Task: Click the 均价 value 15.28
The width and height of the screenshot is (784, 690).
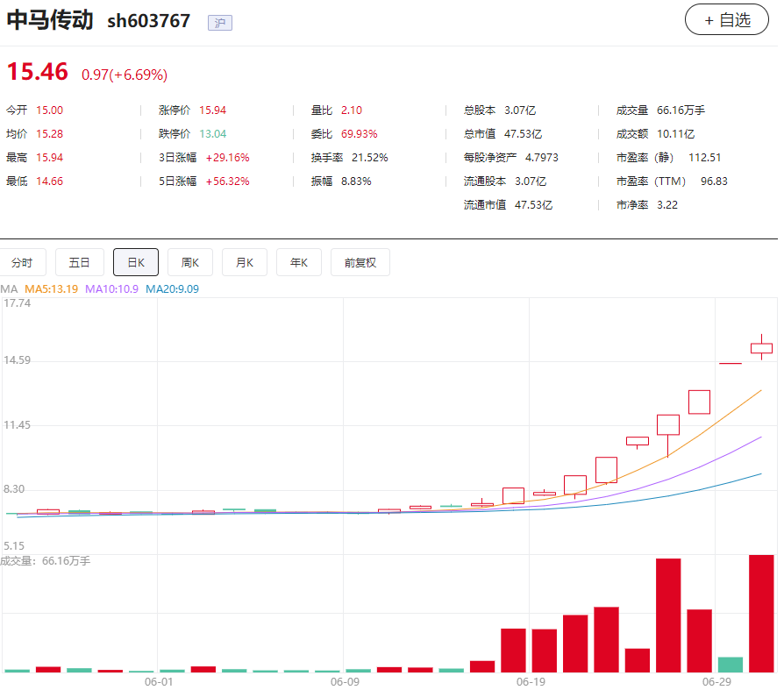Action: [49, 134]
